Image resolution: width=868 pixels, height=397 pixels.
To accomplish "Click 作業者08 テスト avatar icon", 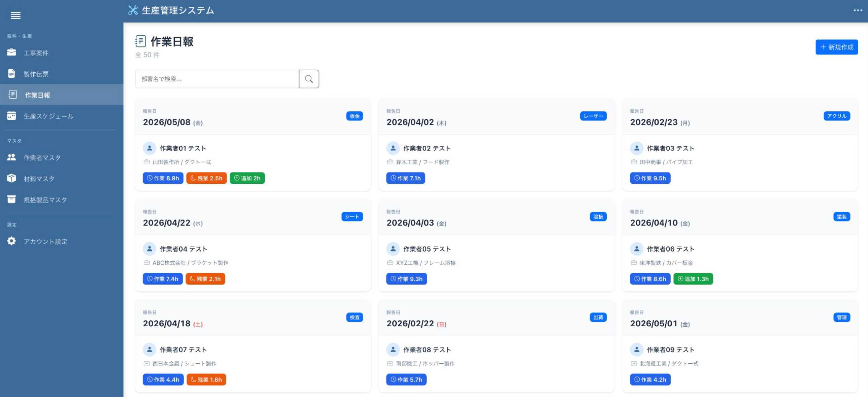I will pyautogui.click(x=393, y=350).
